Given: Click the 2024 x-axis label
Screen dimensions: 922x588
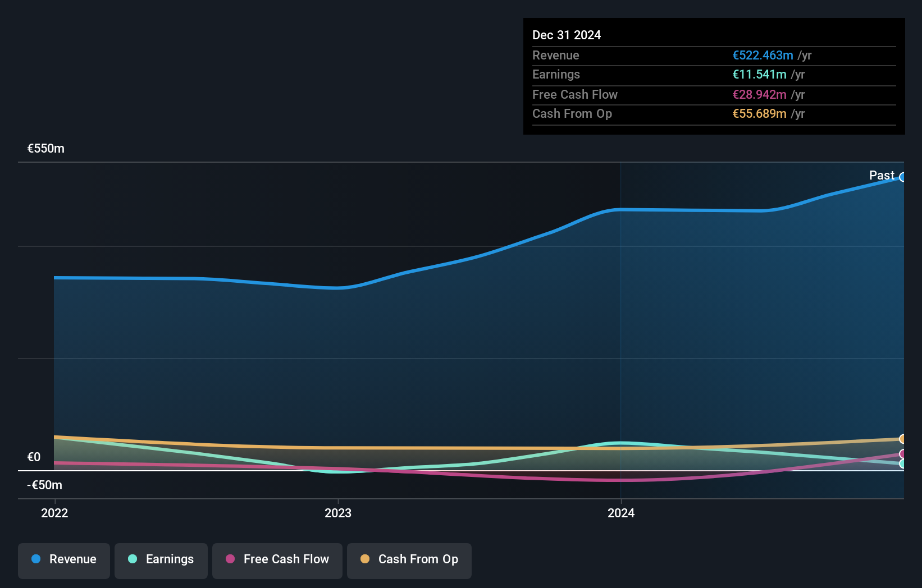Looking at the screenshot, I should click(621, 513).
